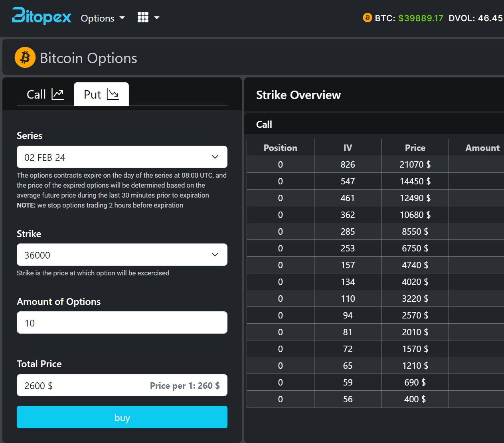Screen dimensions: 504x443
Task: Focus the Amount of Options input field
Action: [122, 322]
